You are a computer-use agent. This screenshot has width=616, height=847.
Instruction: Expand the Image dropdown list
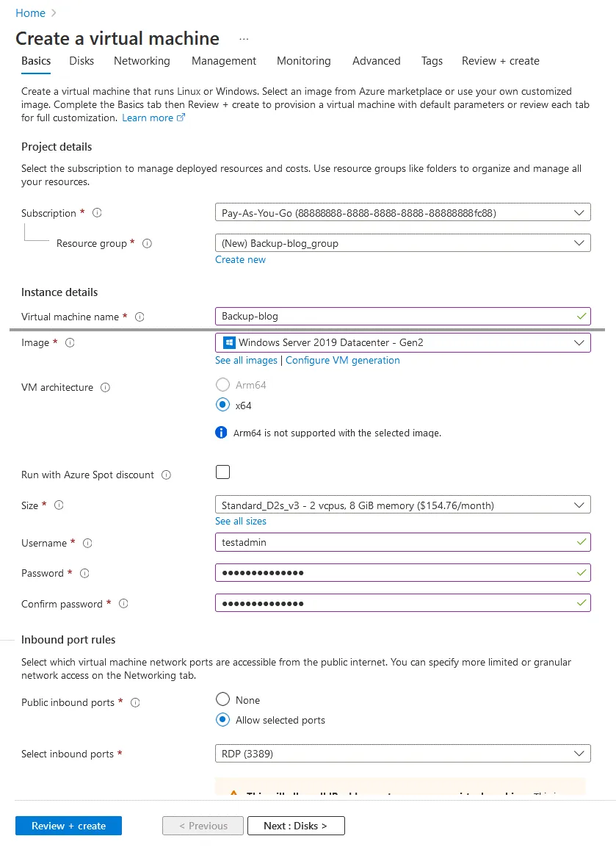(x=402, y=342)
